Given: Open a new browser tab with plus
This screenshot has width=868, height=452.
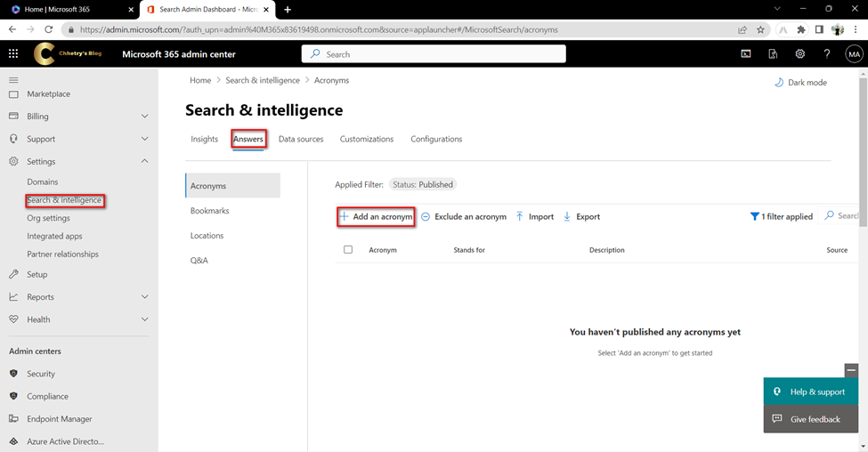Looking at the screenshot, I should [x=288, y=10].
